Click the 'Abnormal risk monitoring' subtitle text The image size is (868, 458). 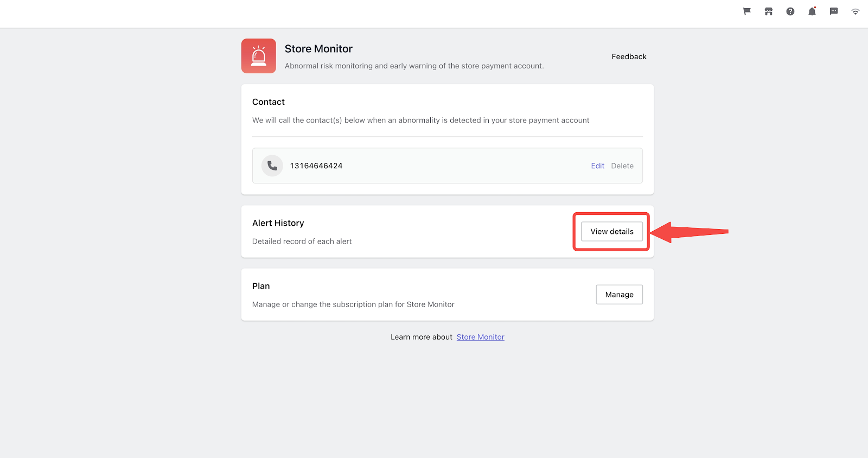(x=414, y=66)
